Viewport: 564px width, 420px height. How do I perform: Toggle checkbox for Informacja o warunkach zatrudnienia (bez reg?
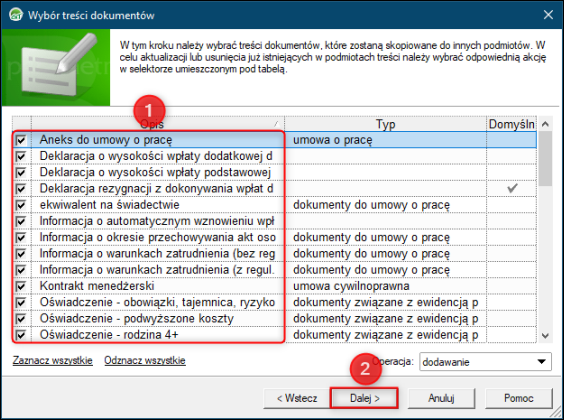[x=21, y=254]
